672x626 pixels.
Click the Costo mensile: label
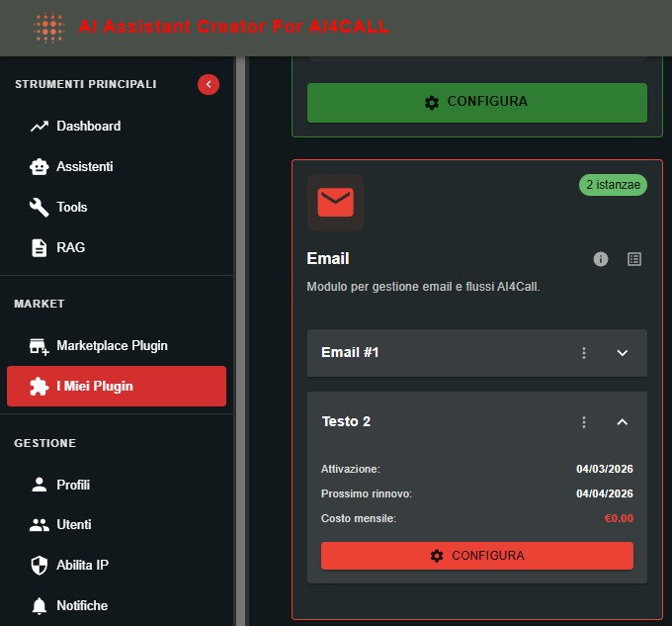point(359,518)
